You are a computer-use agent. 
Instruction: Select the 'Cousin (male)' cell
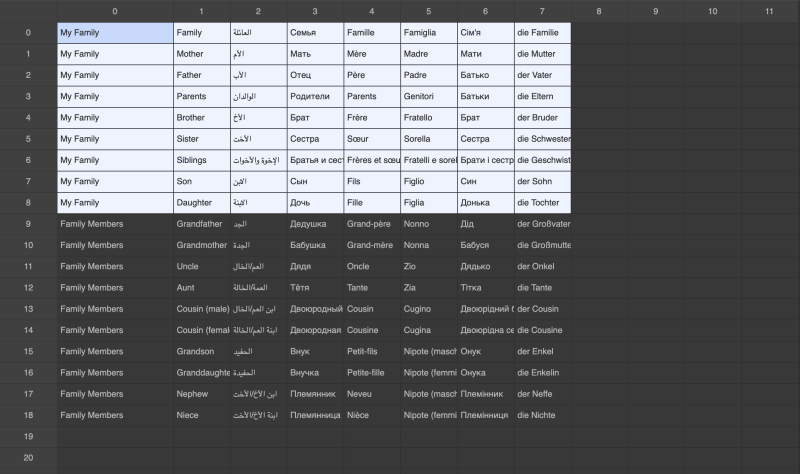point(202,309)
